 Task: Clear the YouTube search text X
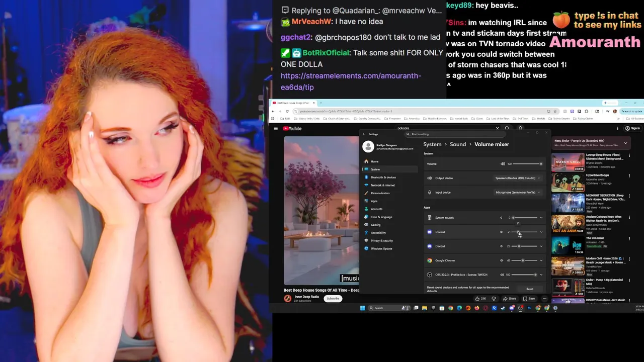[497, 128]
